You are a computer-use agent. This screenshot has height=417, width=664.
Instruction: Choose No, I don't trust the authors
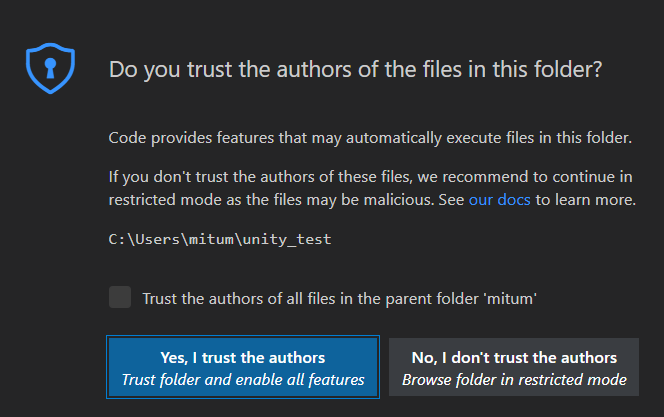tap(514, 367)
